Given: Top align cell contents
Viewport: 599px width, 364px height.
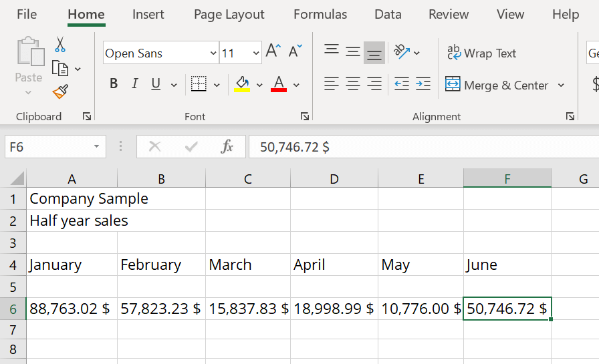Looking at the screenshot, I should click(x=331, y=51).
